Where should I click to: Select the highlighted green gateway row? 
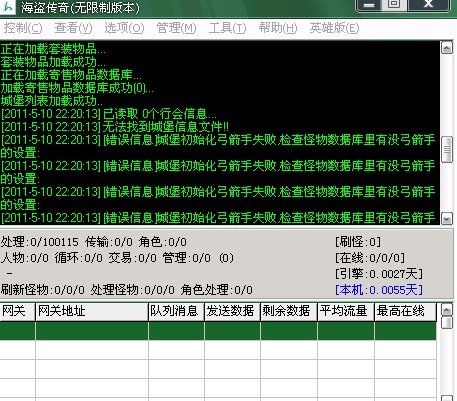point(218,331)
